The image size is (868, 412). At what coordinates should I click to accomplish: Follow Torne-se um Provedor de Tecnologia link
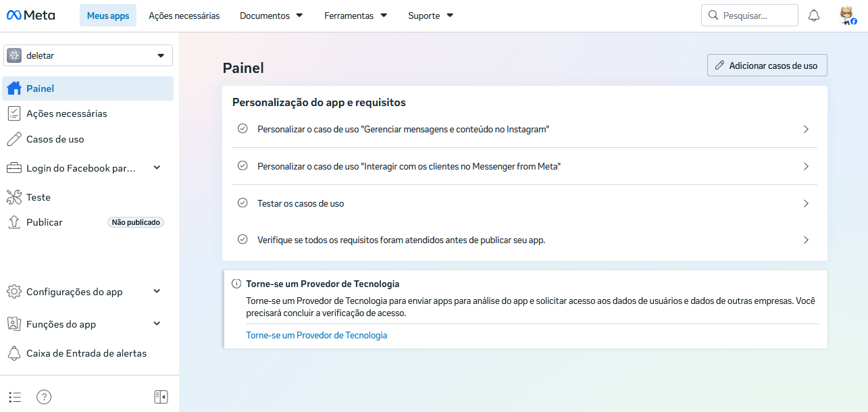317,335
